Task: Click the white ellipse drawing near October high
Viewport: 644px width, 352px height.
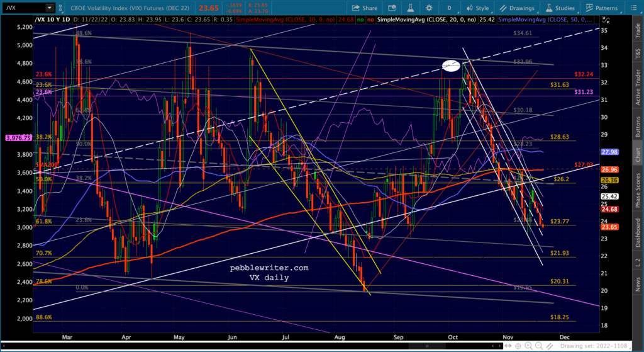Action: click(x=451, y=65)
